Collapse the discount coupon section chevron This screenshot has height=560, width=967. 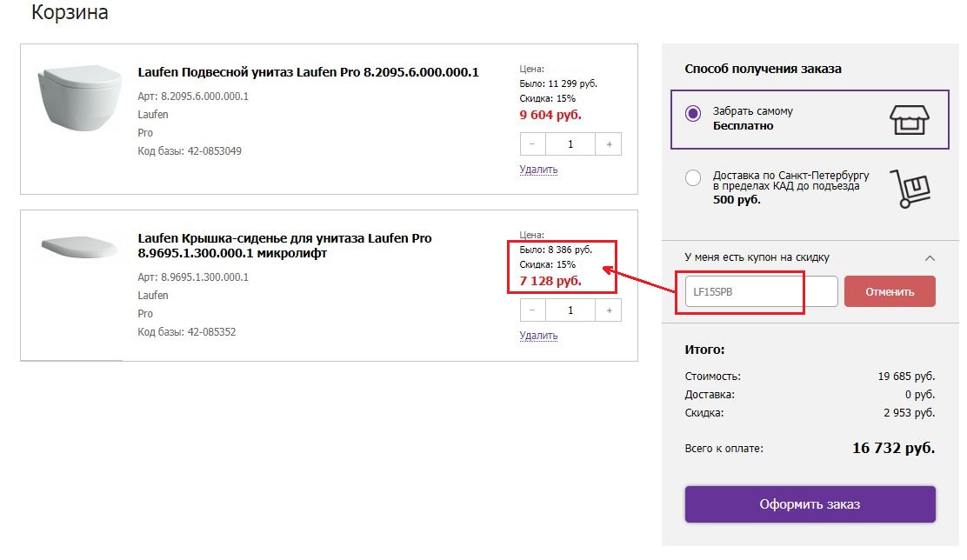[x=930, y=257]
